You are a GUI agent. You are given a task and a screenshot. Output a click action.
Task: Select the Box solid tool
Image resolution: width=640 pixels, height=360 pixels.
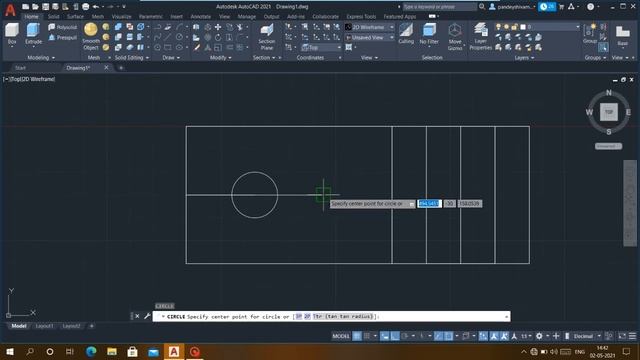(x=12, y=33)
